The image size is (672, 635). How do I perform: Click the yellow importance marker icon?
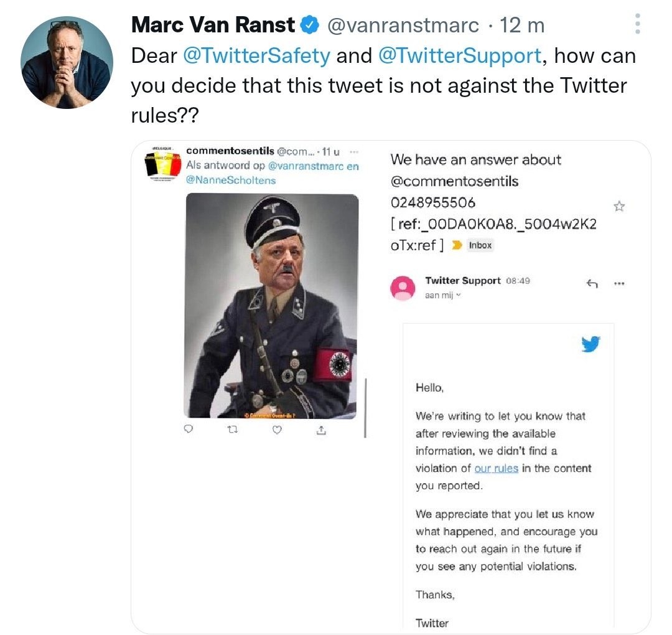(457, 245)
